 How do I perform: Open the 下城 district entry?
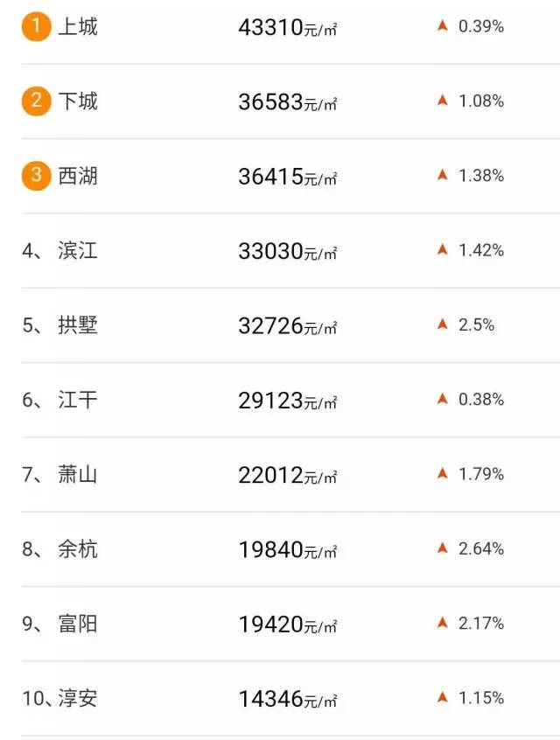tap(78, 101)
